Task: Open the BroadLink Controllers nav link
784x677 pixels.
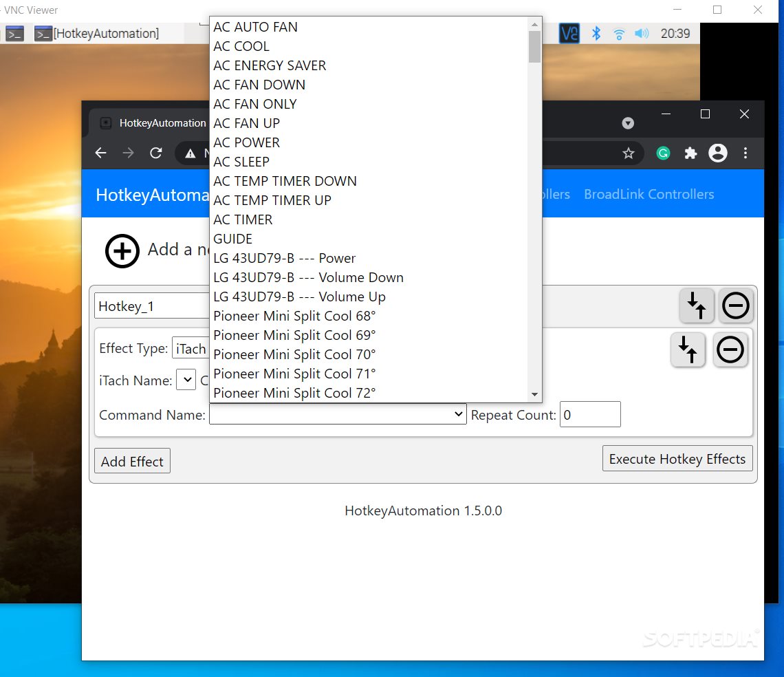Action: point(649,194)
